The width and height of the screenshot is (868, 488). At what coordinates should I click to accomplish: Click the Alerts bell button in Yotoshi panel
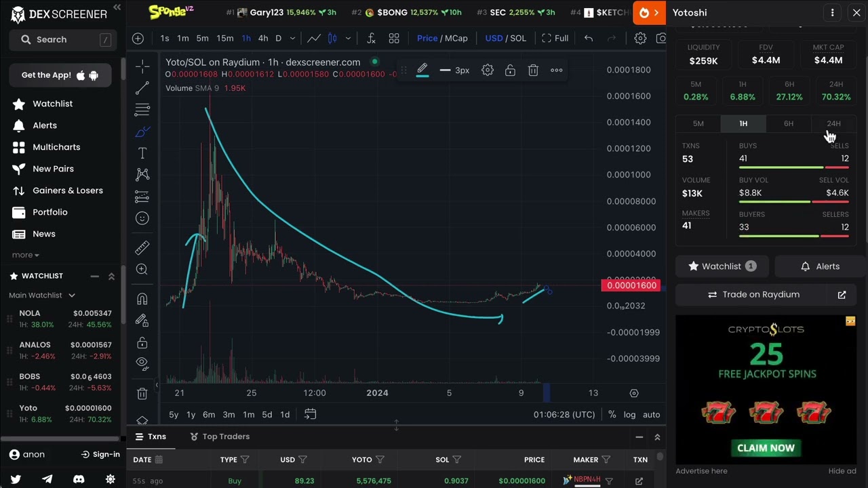click(819, 266)
